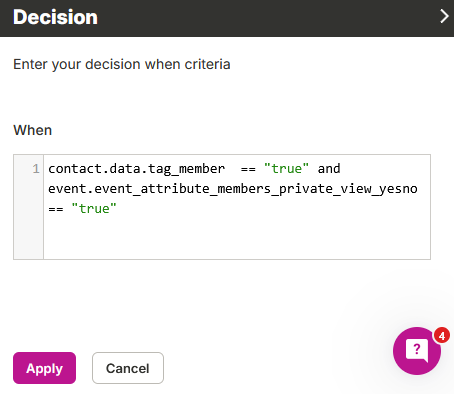Click the 'Enter your decision when criteria' text

click(x=122, y=64)
